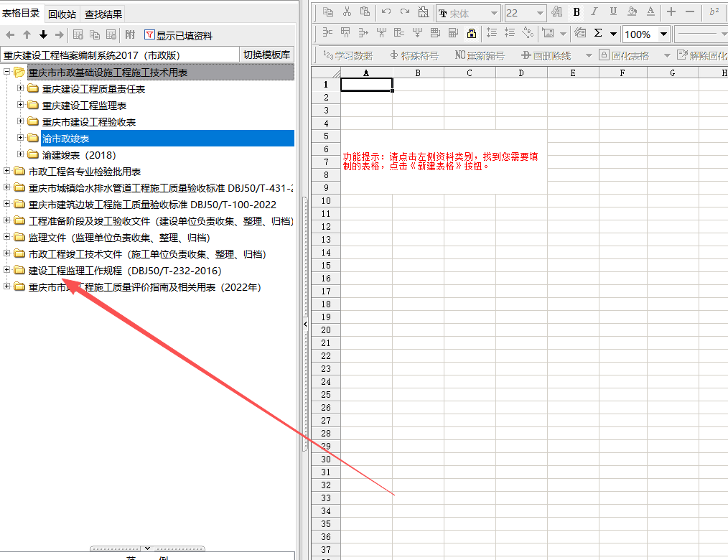Image resolution: width=728 pixels, height=560 pixels.
Task: Click the undo arrow icon
Action: click(386, 12)
